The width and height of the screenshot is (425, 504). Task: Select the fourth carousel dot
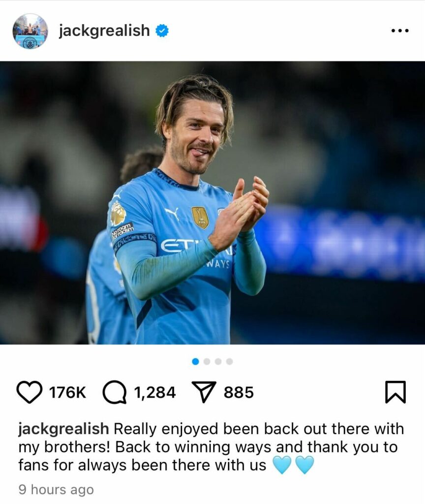tap(229, 362)
